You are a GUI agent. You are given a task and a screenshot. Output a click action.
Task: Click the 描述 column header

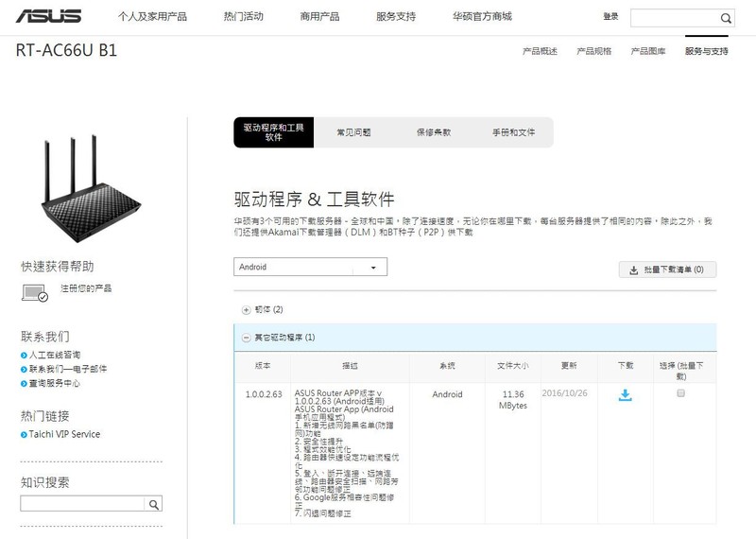tap(350, 366)
